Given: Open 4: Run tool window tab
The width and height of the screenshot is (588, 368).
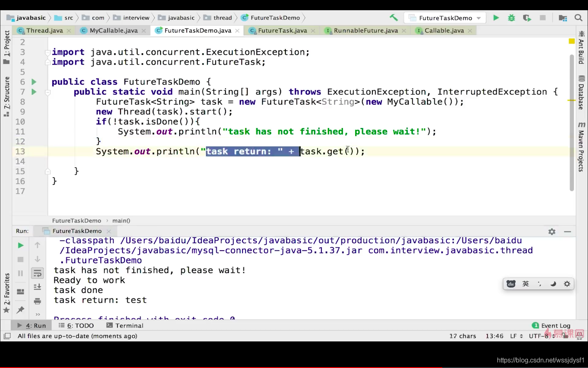Looking at the screenshot, I should coord(32,325).
